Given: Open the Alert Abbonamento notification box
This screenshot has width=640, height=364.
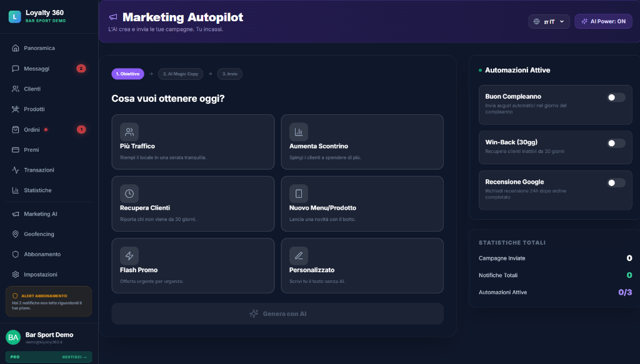Looking at the screenshot, I should point(49,300).
